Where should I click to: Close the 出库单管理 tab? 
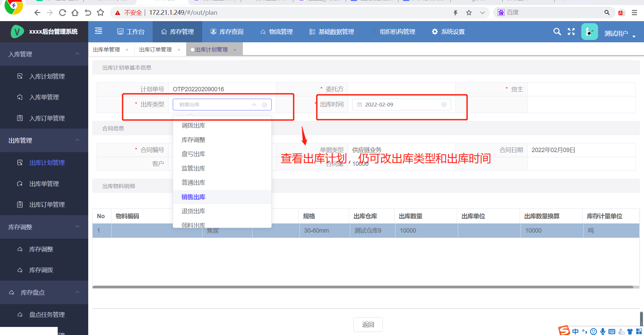pyautogui.click(x=127, y=50)
